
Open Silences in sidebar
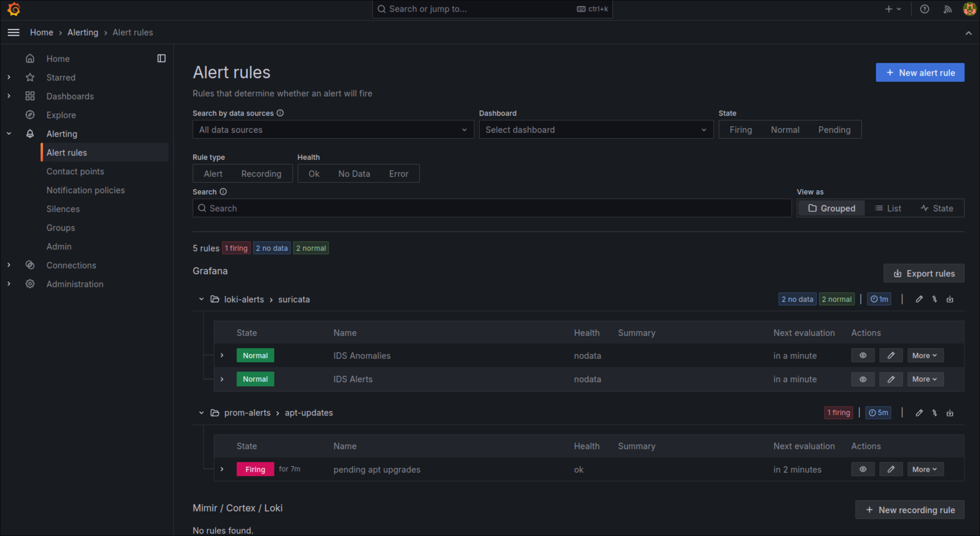pyautogui.click(x=63, y=209)
